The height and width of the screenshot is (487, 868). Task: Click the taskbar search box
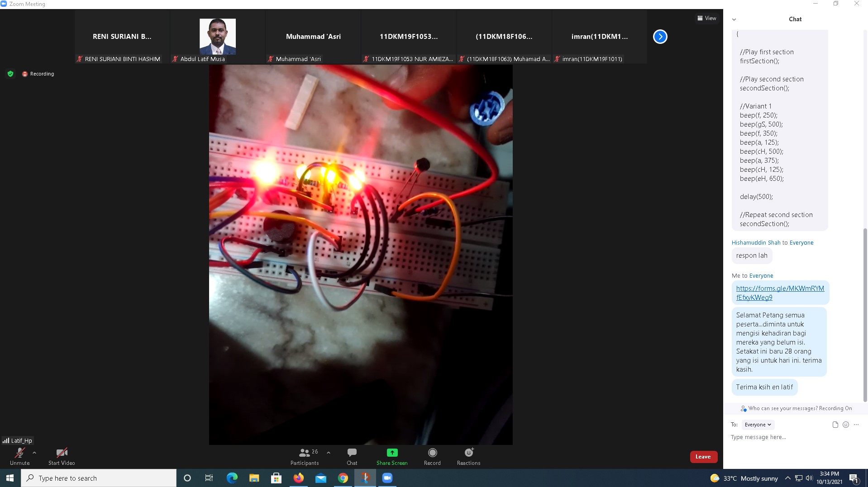coord(99,478)
